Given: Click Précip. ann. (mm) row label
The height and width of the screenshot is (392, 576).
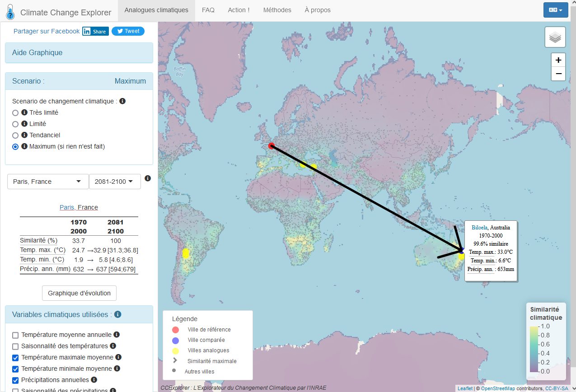Looking at the screenshot, I should pos(45,269).
